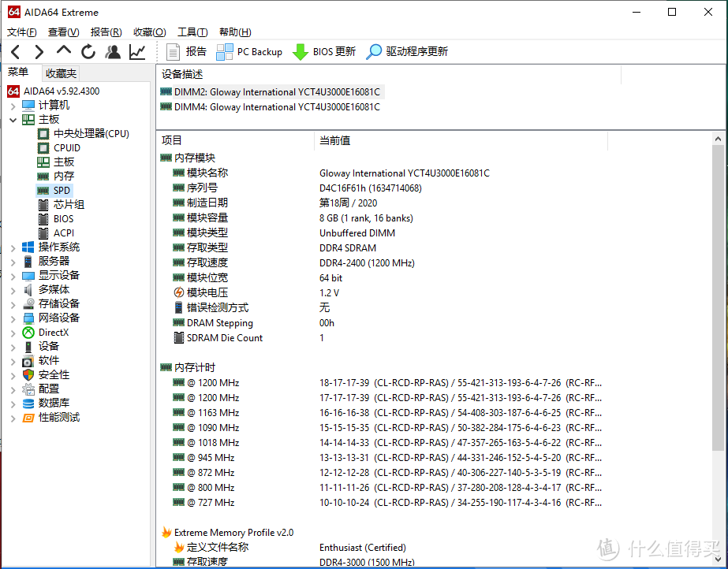The height and width of the screenshot is (569, 728).
Task: Click the 计算机 monitor icon
Action: click(28, 106)
